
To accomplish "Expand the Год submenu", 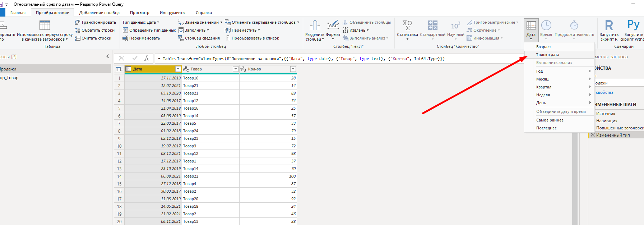I will (x=559, y=71).
